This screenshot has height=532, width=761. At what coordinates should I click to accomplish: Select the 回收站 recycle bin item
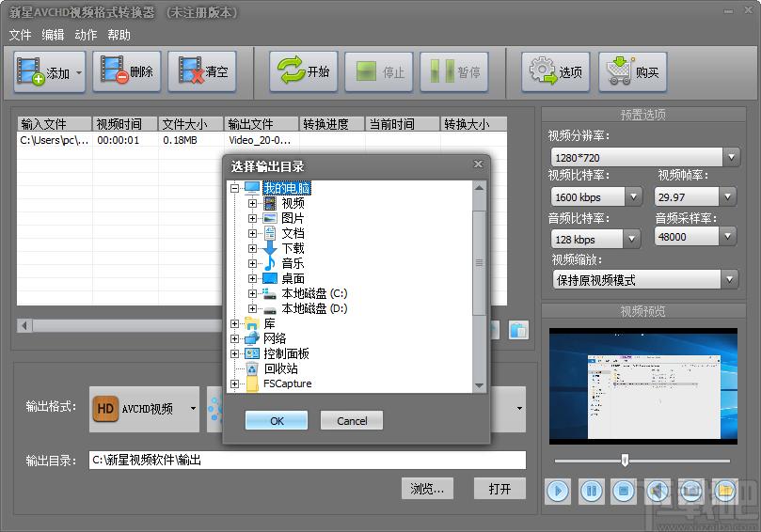click(280, 368)
